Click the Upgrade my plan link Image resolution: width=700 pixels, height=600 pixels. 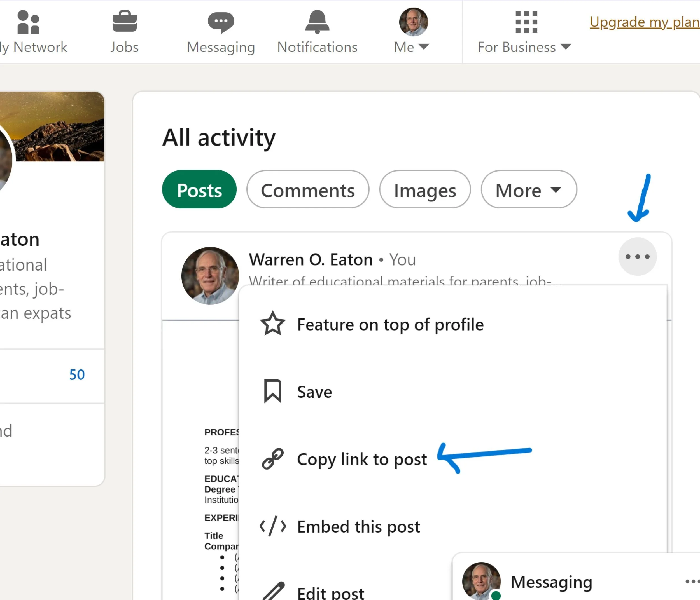pyautogui.click(x=644, y=22)
